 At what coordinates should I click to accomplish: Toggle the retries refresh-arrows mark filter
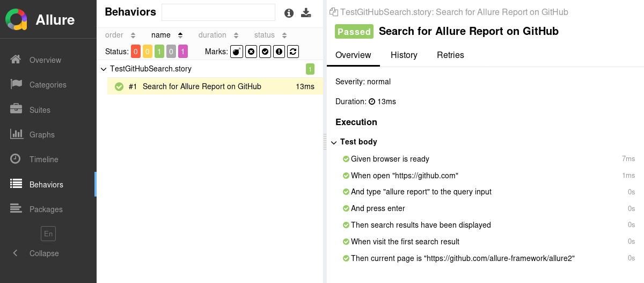[293, 52]
